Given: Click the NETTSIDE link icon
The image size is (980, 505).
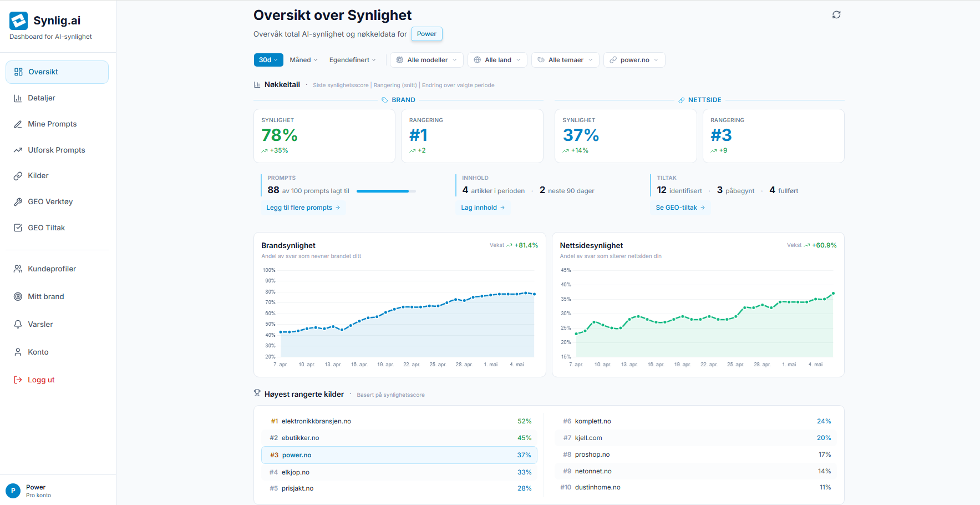Looking at the screenshot, I should click(681, 100).
